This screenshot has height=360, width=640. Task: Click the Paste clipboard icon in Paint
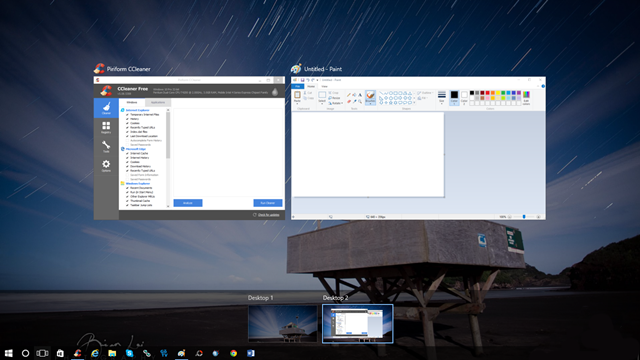click(297, 95)
